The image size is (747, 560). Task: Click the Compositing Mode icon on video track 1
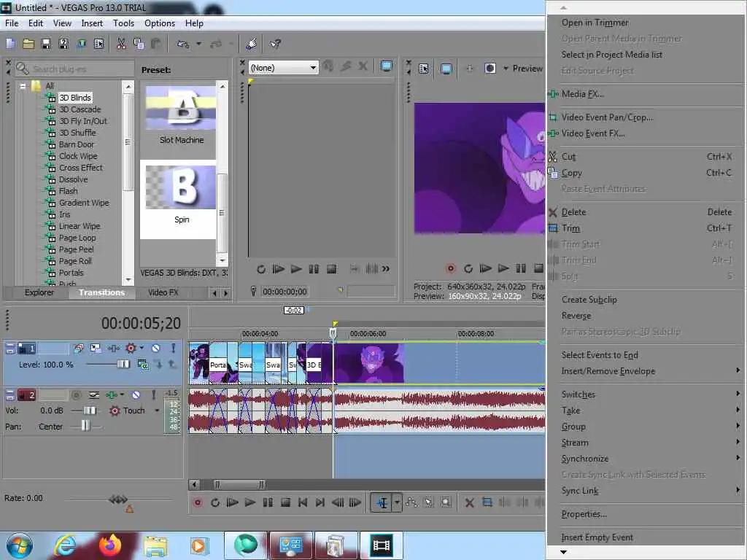pyautogui.click(x=142, y=365)
